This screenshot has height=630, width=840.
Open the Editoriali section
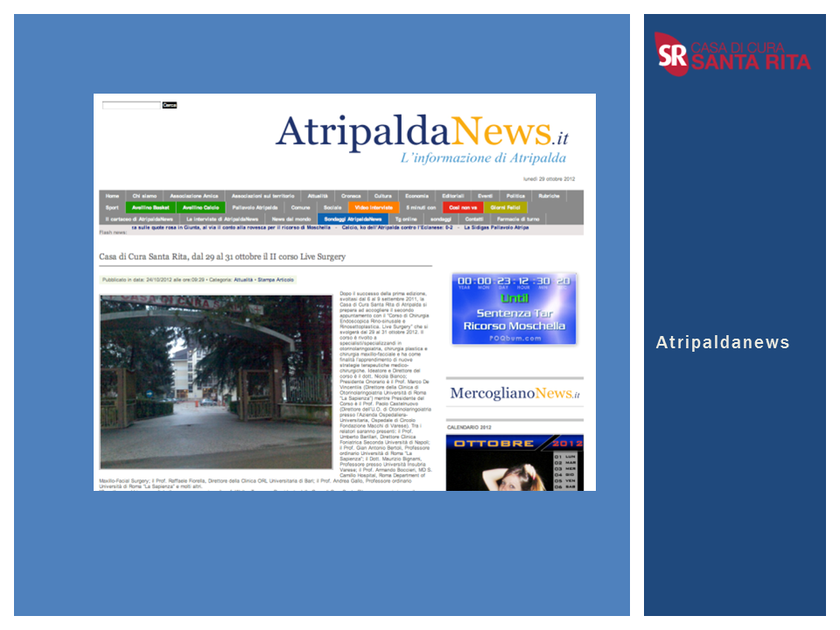[453, 196]
